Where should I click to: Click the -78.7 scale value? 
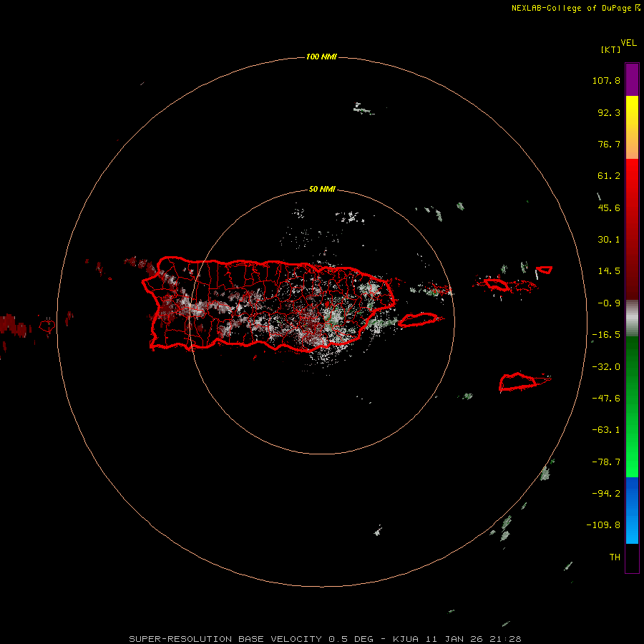coord(606,462)
